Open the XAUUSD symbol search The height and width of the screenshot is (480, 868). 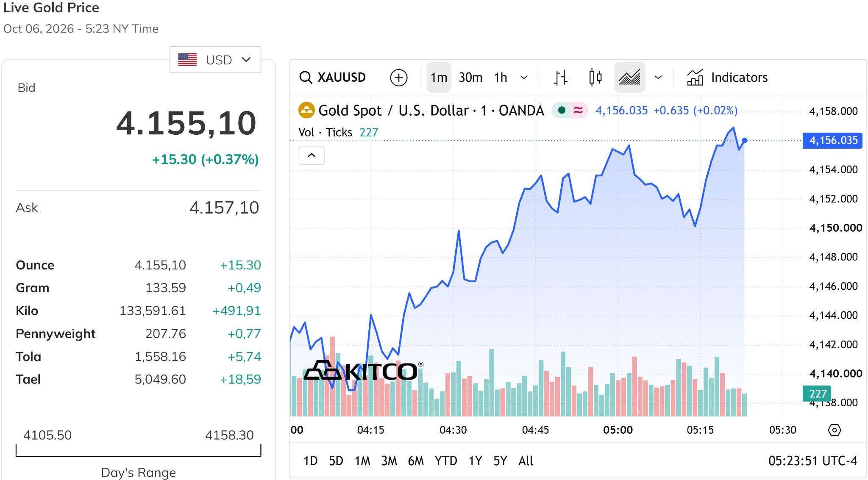[x=333, y=78]
